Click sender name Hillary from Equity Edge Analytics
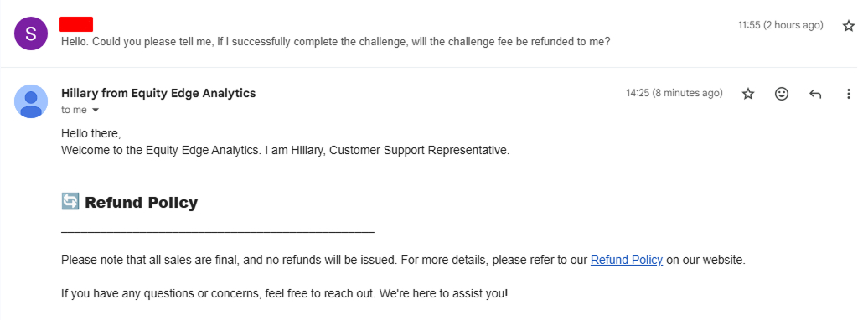868x320 pixels. [x=158, y=93]
